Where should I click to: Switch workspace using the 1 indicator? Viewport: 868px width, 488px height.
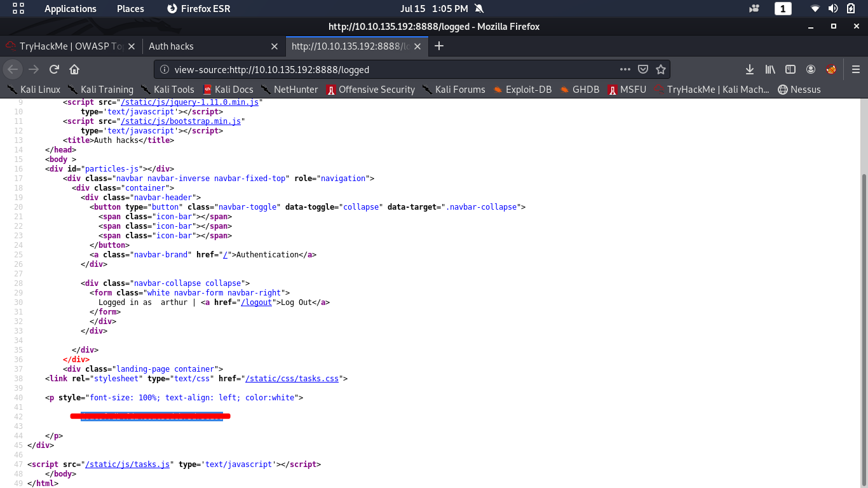point(783,9)
